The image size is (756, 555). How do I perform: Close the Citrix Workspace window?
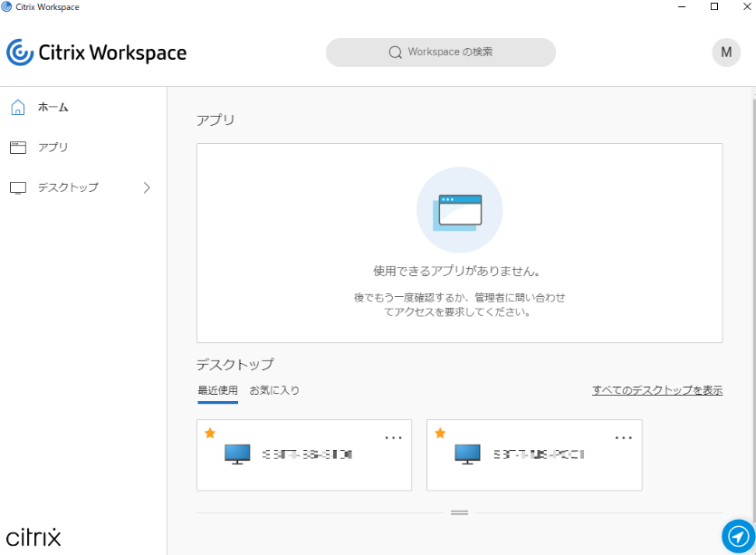click(x=747, y=6)
